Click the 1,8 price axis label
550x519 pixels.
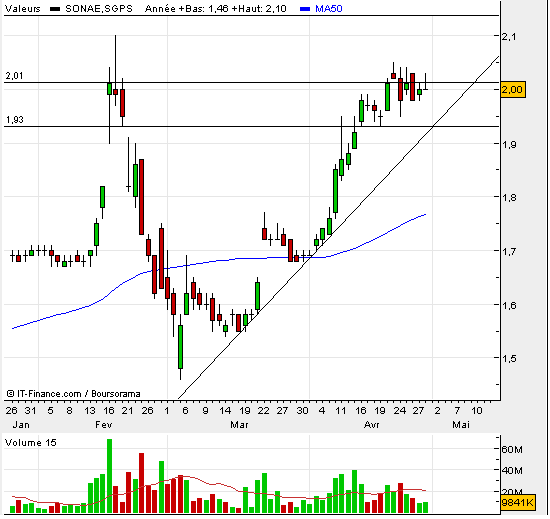(x=509, y=197)
